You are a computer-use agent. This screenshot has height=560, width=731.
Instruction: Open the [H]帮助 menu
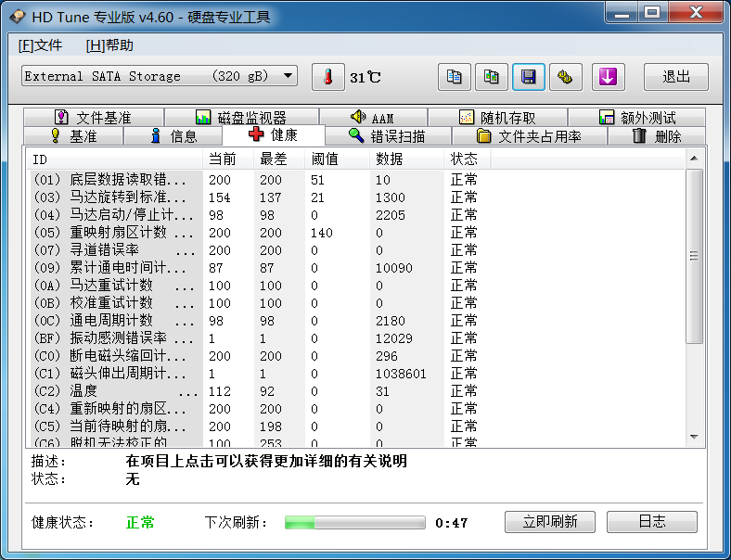[109, 45]
